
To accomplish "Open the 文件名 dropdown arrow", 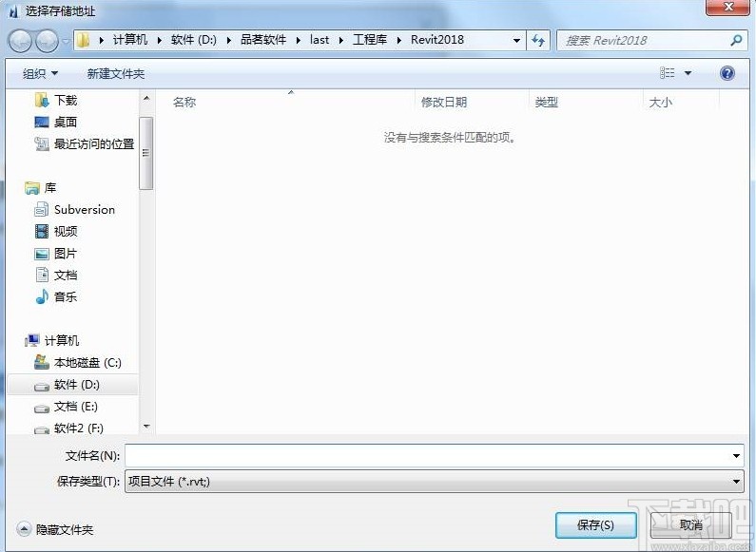I will point(736,456).
